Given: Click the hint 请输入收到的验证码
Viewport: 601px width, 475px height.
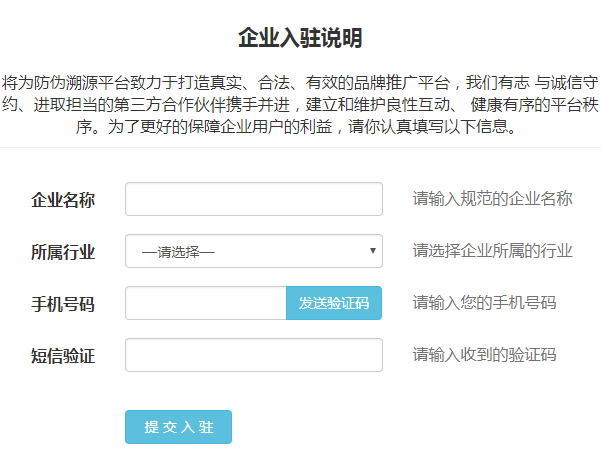Looking at the screenshot, I should pyautogui.click(x=484, y=355).
